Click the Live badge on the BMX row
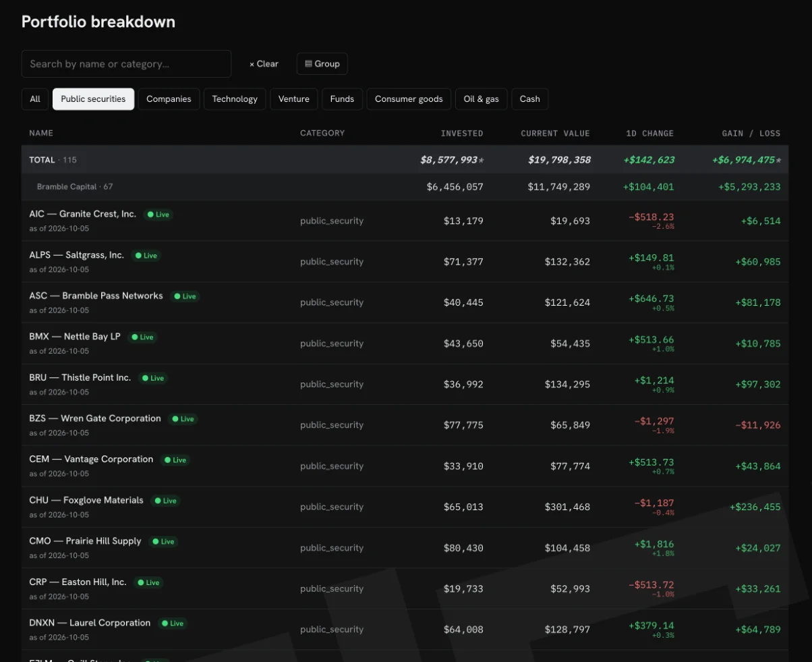812x662 pixels. click(x=142, y=337)
